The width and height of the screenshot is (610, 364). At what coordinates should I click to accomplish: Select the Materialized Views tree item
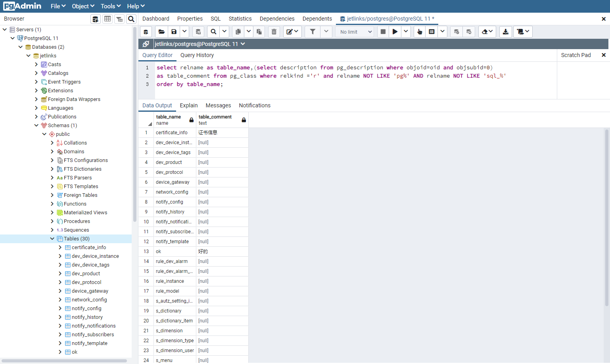(x=85, y=212)
